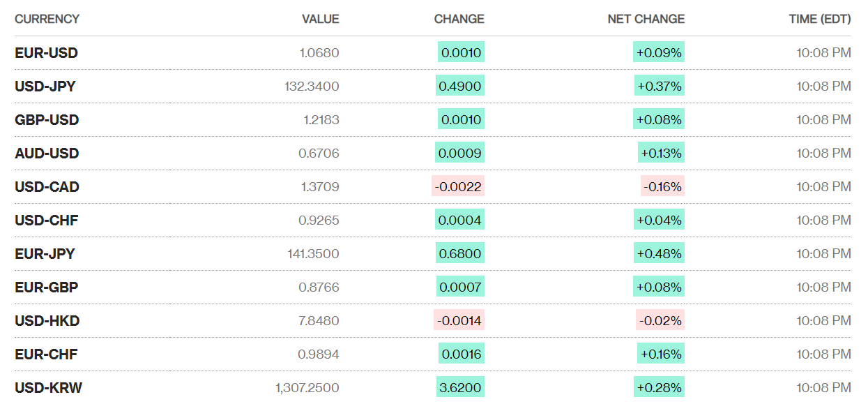Click the USD-HKD currency pair

(47, 321)
